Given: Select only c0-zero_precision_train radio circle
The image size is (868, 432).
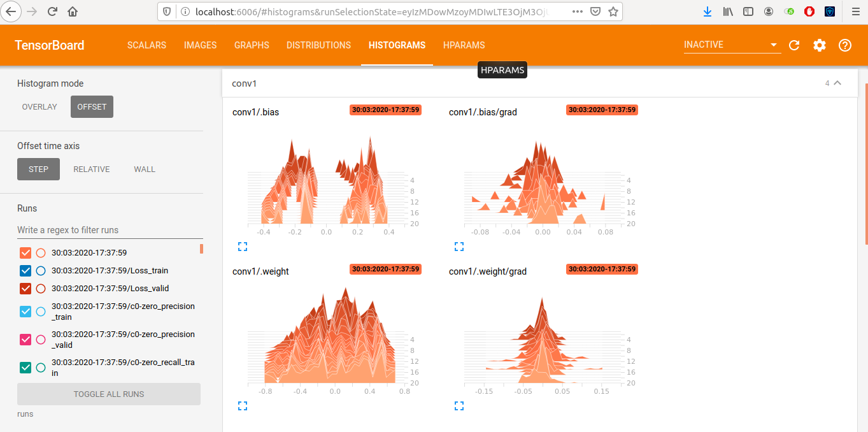Looking at the screenshot, I should coord(41,312).
